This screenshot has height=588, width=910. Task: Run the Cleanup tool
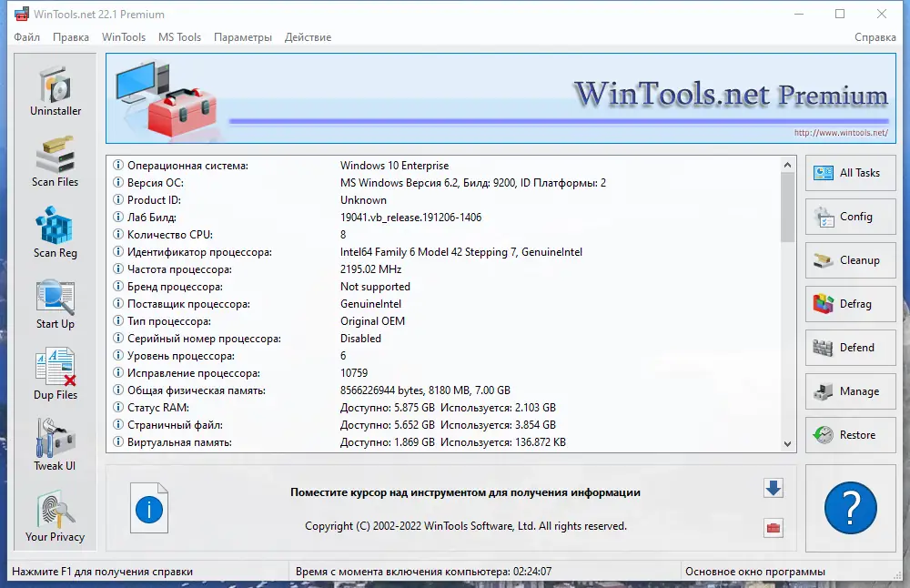point(850,260)
